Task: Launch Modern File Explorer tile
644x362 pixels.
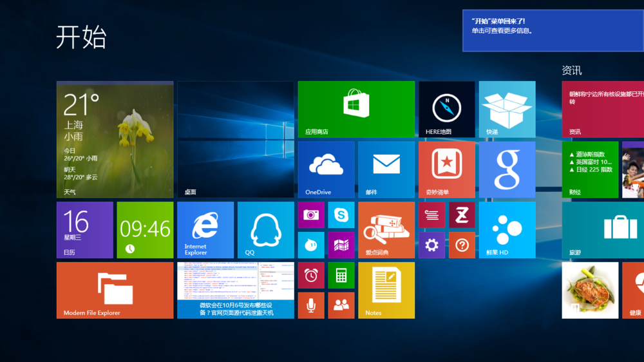Action: (115, 291)
